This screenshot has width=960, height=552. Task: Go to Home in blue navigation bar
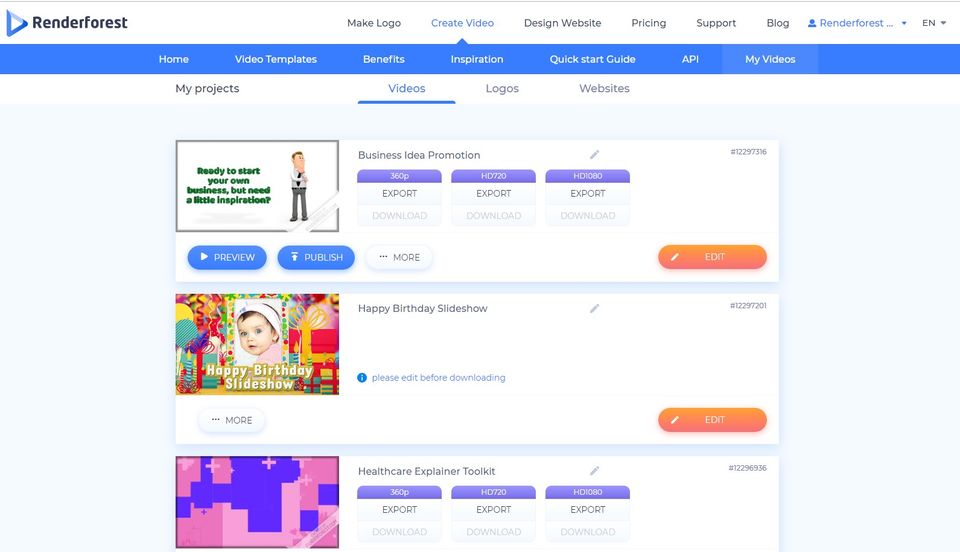[174, 59]
